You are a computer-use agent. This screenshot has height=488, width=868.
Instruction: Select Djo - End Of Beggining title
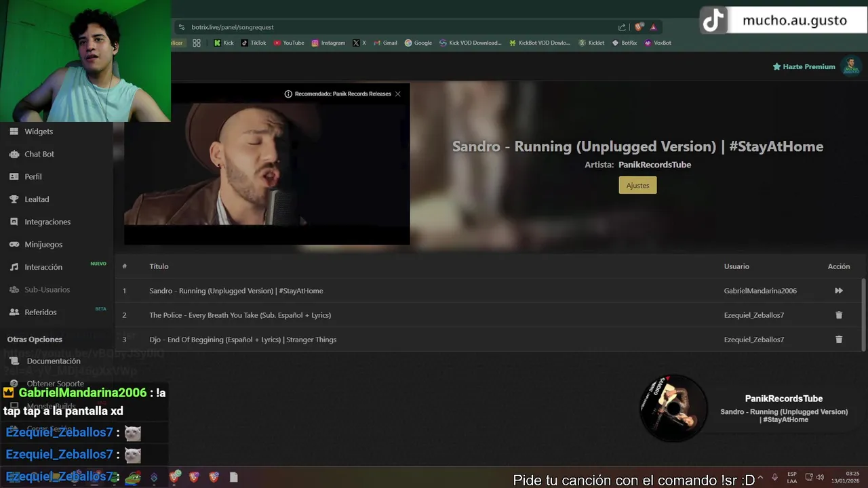[x=243, y=340]
